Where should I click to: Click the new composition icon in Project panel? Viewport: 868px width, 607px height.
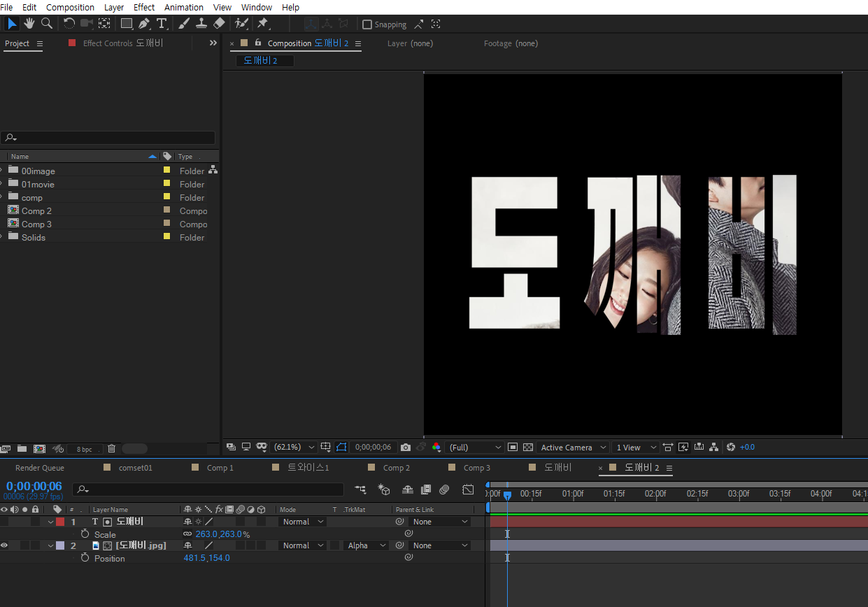tap(39, 448)
